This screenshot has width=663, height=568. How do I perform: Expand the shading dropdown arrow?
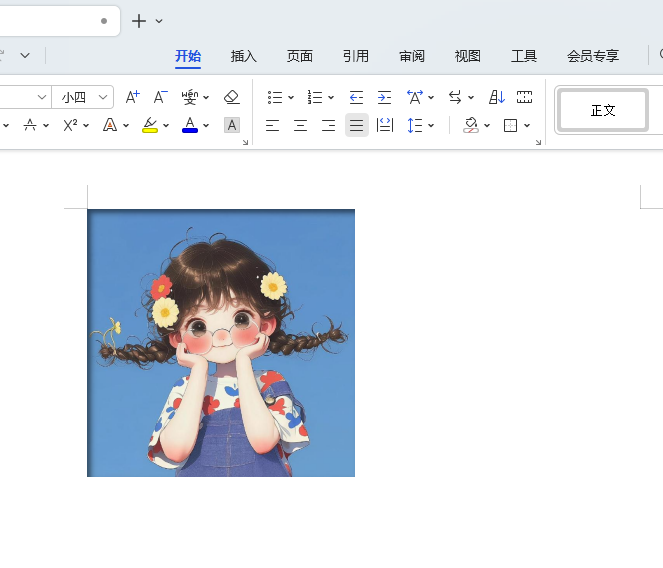[x=487, y=126]
